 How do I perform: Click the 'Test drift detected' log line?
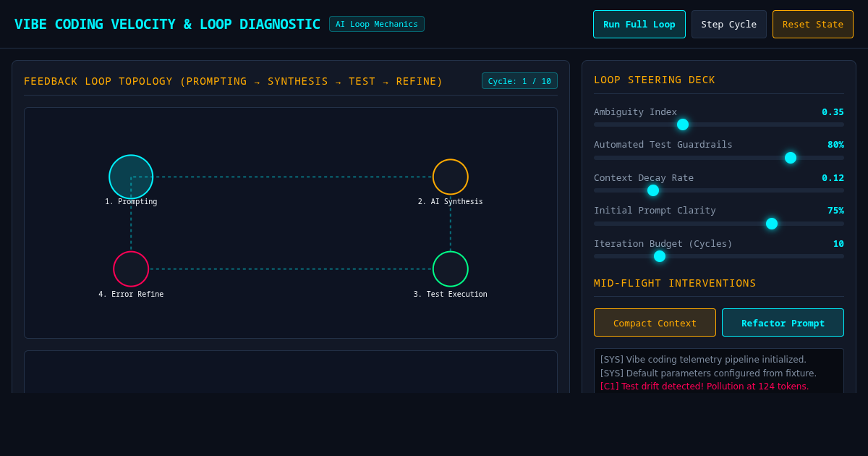tap(705, 387)
